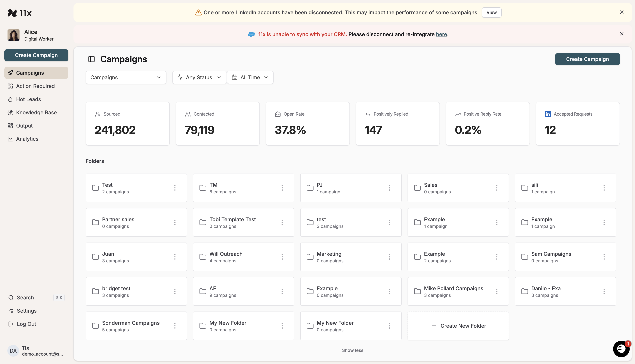
Task: Go to Hot Leads in sidebar
Action: click(x=28, y=99)
